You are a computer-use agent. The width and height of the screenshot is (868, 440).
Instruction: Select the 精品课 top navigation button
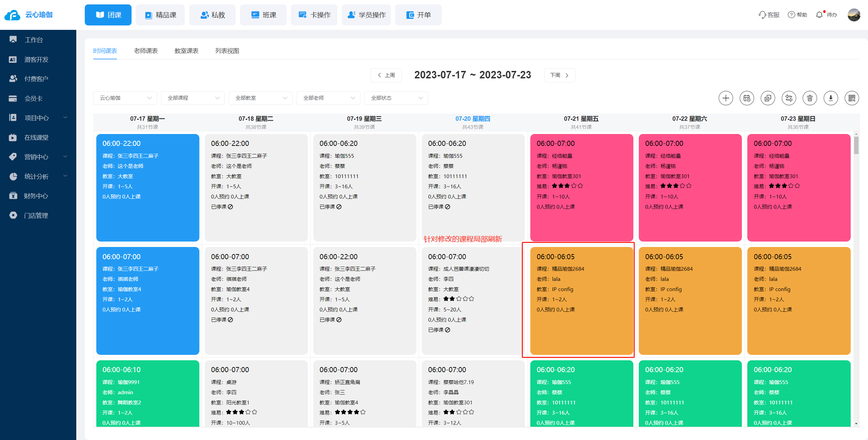160,15
